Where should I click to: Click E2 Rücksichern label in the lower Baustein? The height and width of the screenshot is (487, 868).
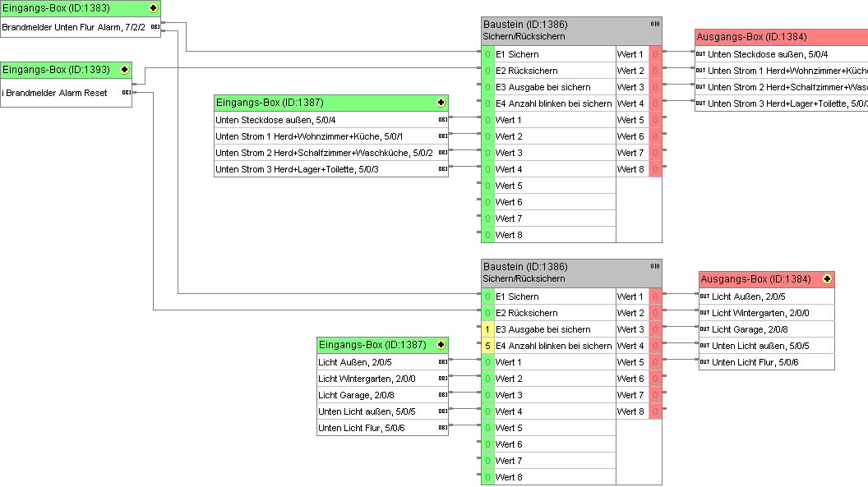[526, 313]
